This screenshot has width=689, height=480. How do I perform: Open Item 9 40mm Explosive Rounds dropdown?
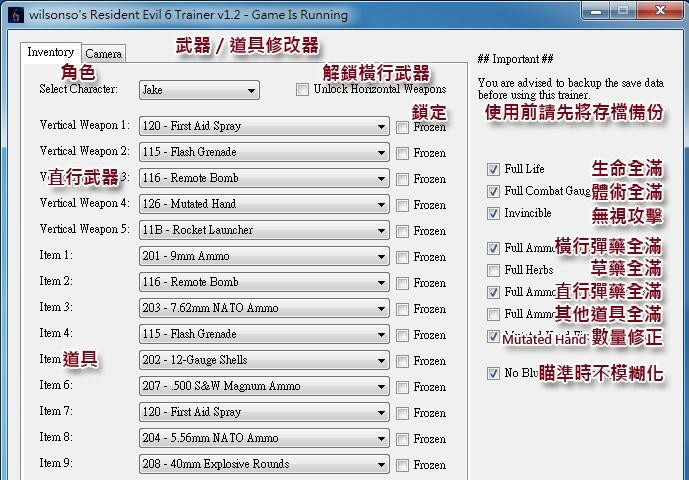(264, 464)
